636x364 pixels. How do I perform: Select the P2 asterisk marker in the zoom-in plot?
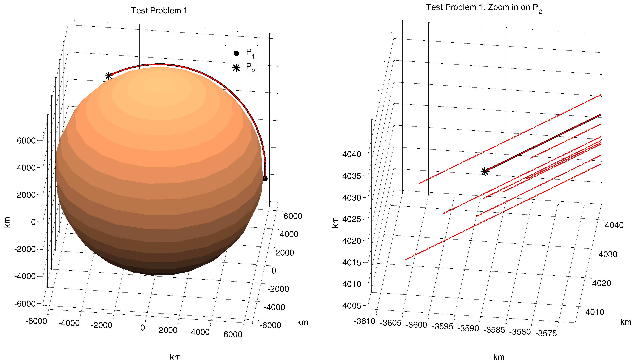coord(485,172)
